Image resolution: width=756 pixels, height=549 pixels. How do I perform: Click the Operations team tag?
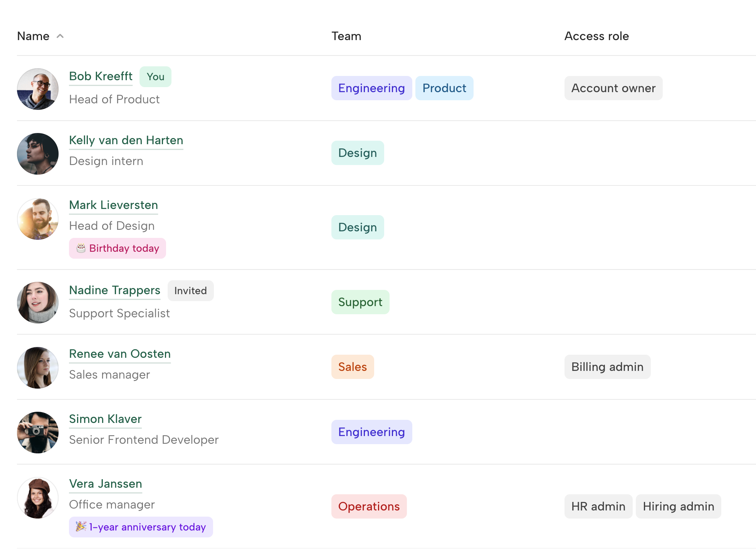368,506
